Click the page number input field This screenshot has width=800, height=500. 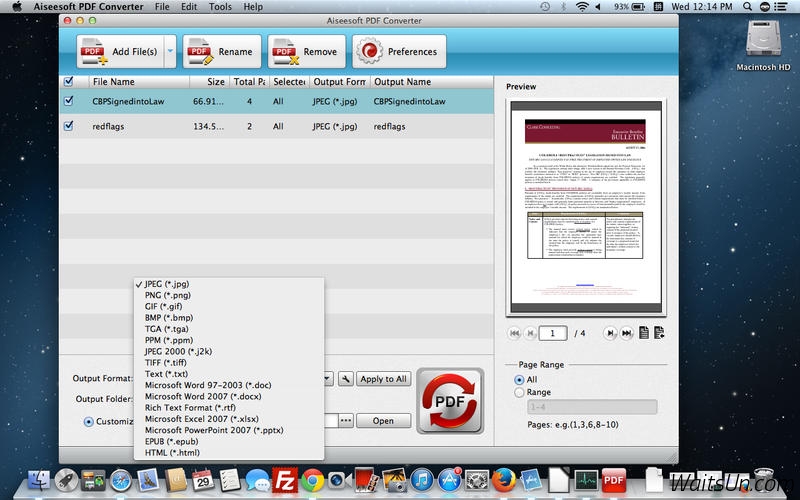click(x=553, y=333)
